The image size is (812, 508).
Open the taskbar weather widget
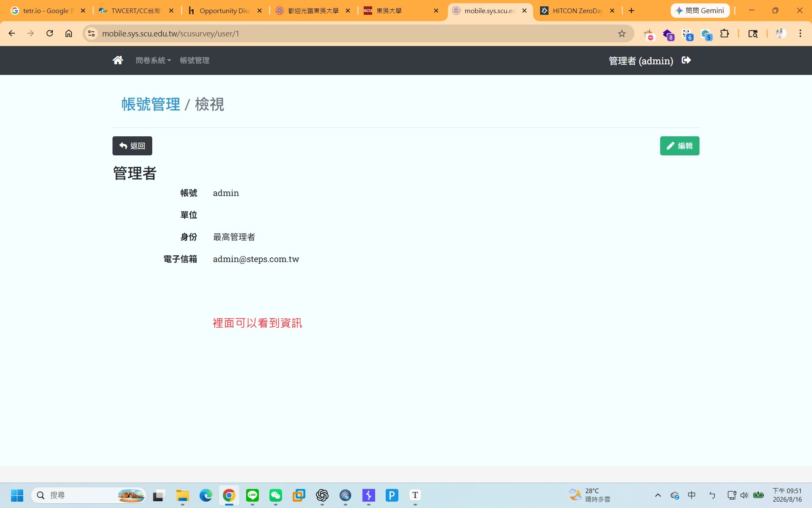(590, 495)
